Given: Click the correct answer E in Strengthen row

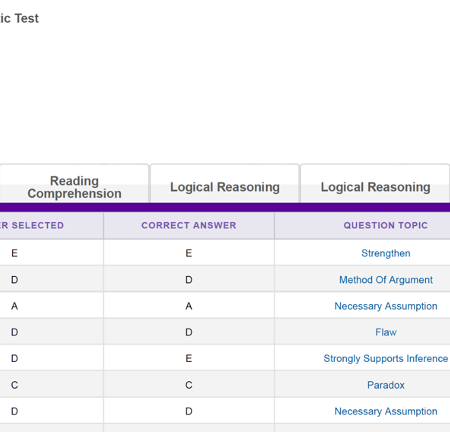Looking at the screenshot, I should click(189, 253).
